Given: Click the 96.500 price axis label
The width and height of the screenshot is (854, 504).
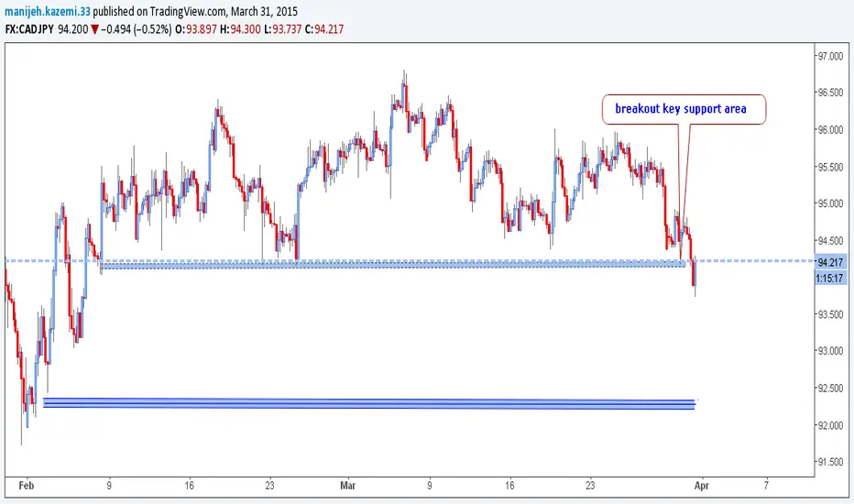Looking at the screenshot, I should click(829, 93).
